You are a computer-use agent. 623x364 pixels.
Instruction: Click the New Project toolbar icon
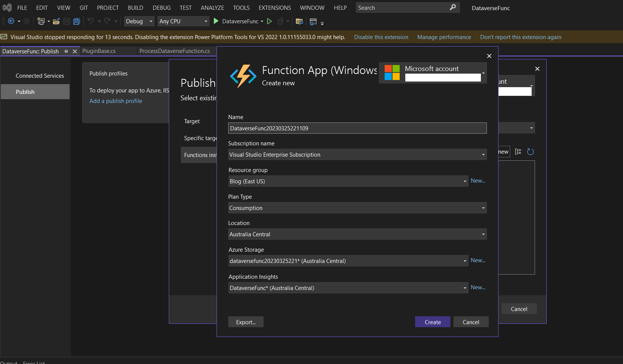(41, 21)
